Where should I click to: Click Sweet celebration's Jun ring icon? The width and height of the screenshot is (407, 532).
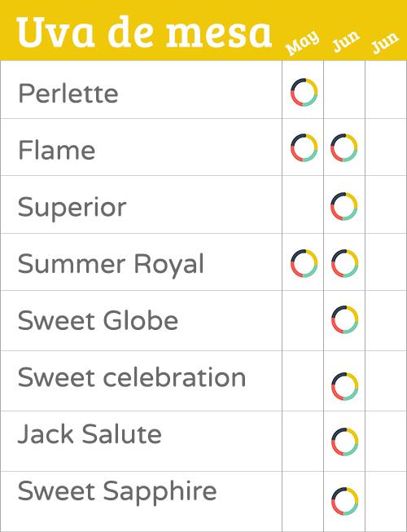click(x=344, y=386)
